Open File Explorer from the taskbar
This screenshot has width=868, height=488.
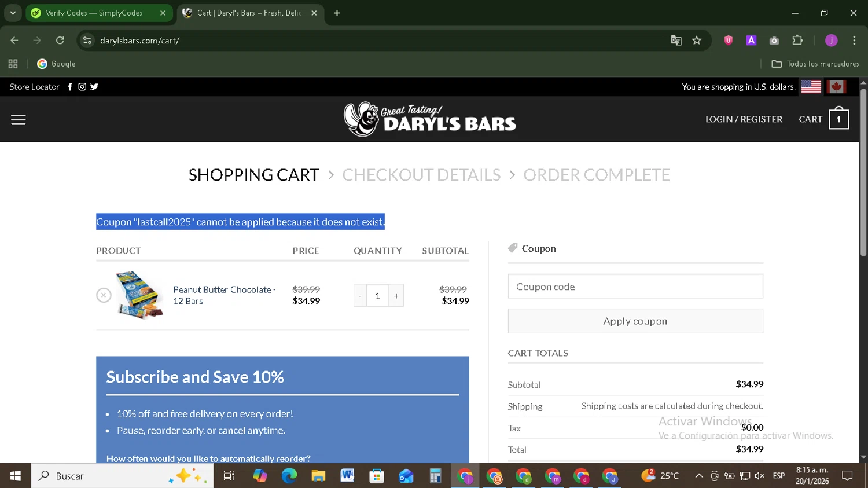[318, 476]
